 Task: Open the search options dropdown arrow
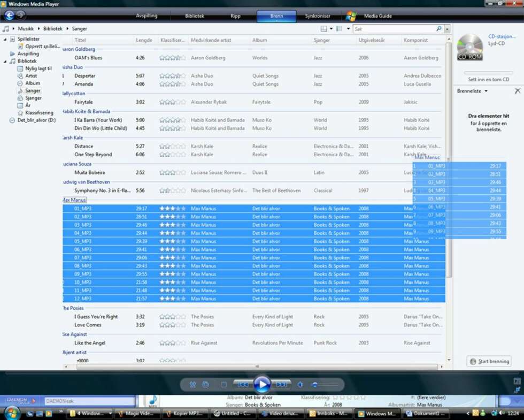447,29
